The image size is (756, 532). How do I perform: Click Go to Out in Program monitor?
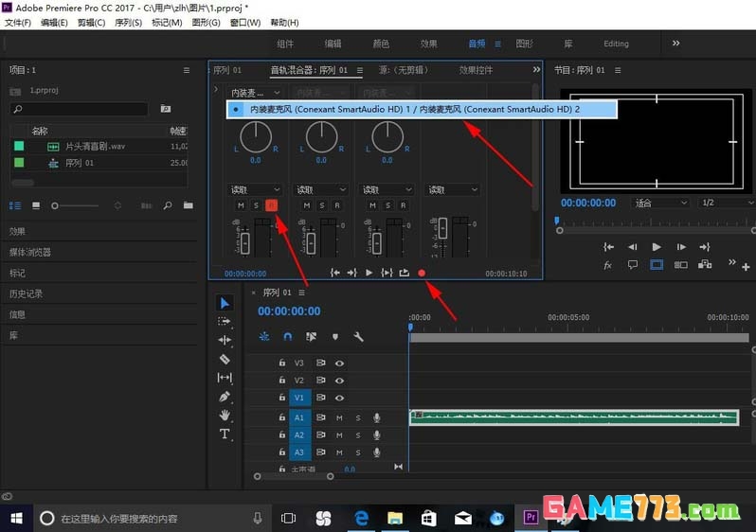(x=705, y=247)
